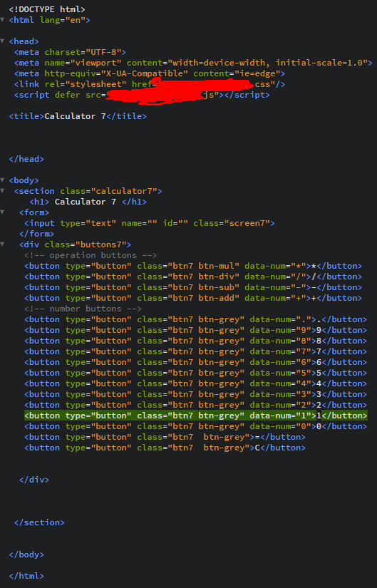Select the btn-add button line

pyautogui.click(x=193, y=298)
